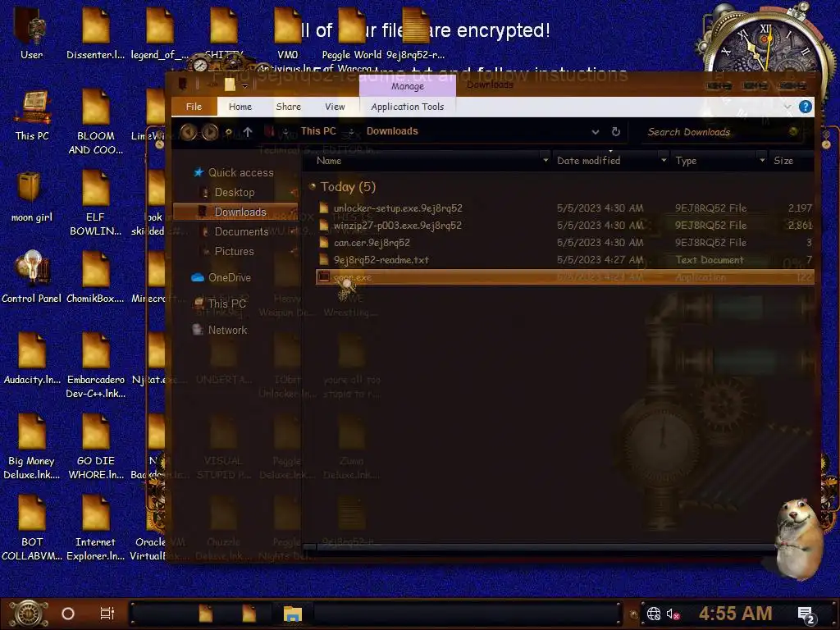This screenshot has height=630, width=840.
Task: Open the Application Tools tab
Action: coord(407,107)
